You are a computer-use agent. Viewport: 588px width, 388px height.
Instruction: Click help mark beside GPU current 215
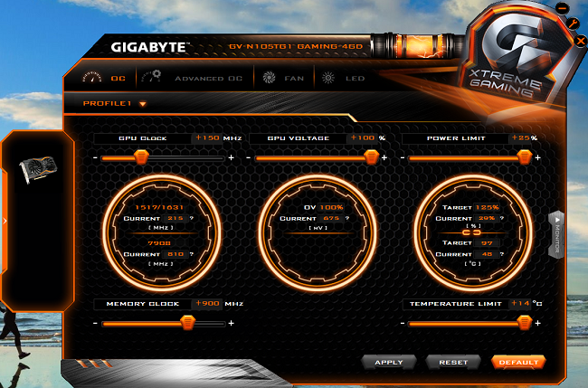point(192,218)
